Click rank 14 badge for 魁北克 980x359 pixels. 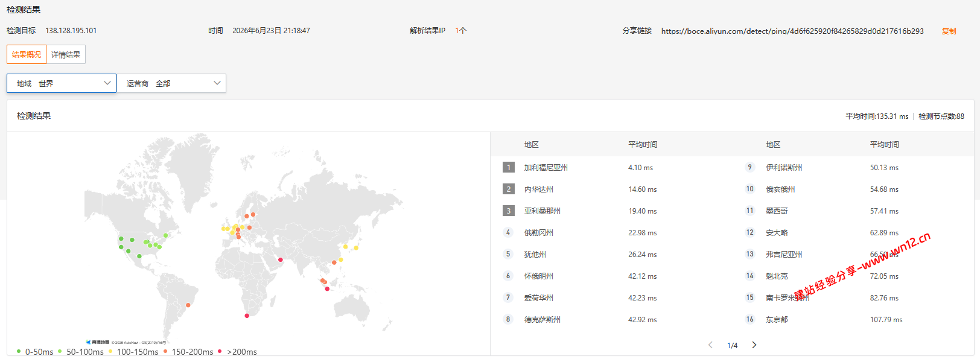(x=750, y=276)
